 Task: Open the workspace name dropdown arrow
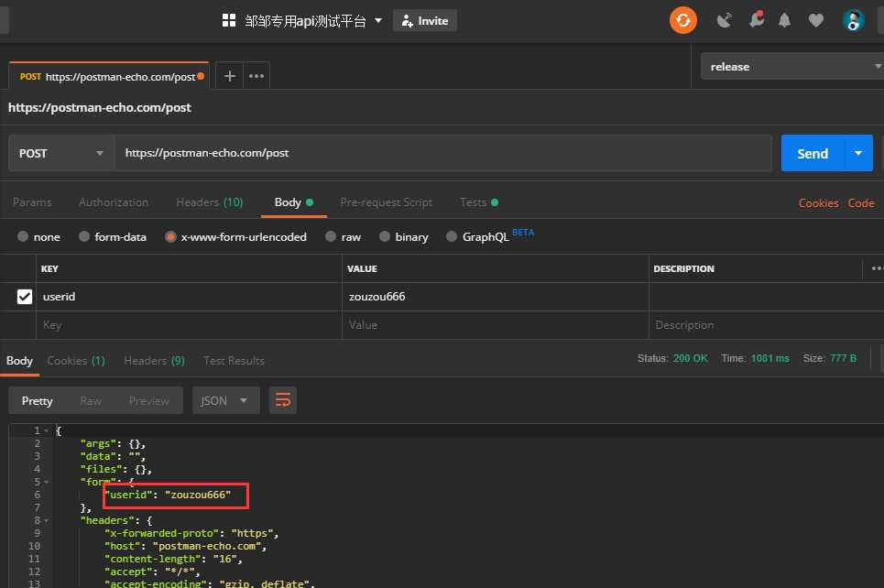(x=378, y=21)
